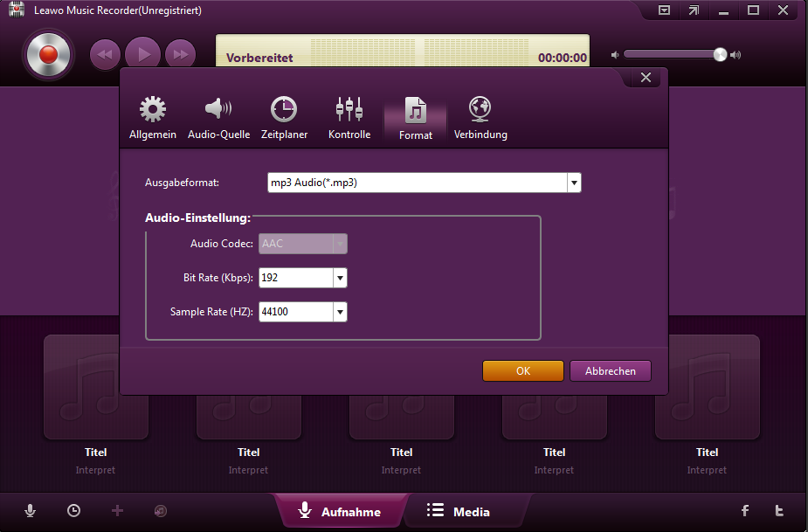Expand the Sample Rate (HZ) dropdown
The image size is (808, 532).
pos(340,312)
